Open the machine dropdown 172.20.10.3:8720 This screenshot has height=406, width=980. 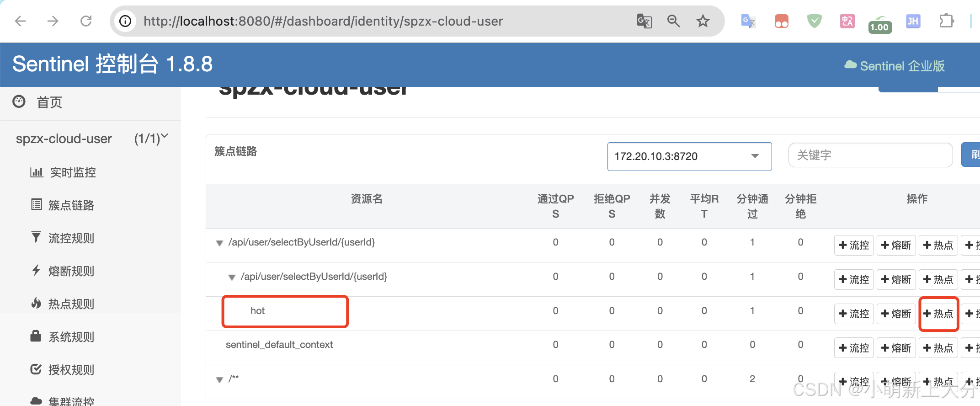coord(689,156)
